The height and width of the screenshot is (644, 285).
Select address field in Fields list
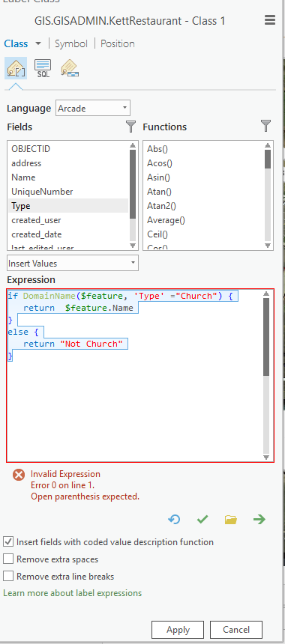pos(68,163)
